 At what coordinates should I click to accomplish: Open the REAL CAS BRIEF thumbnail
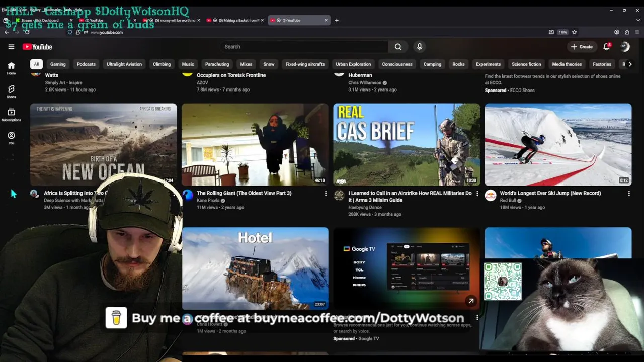407,145
